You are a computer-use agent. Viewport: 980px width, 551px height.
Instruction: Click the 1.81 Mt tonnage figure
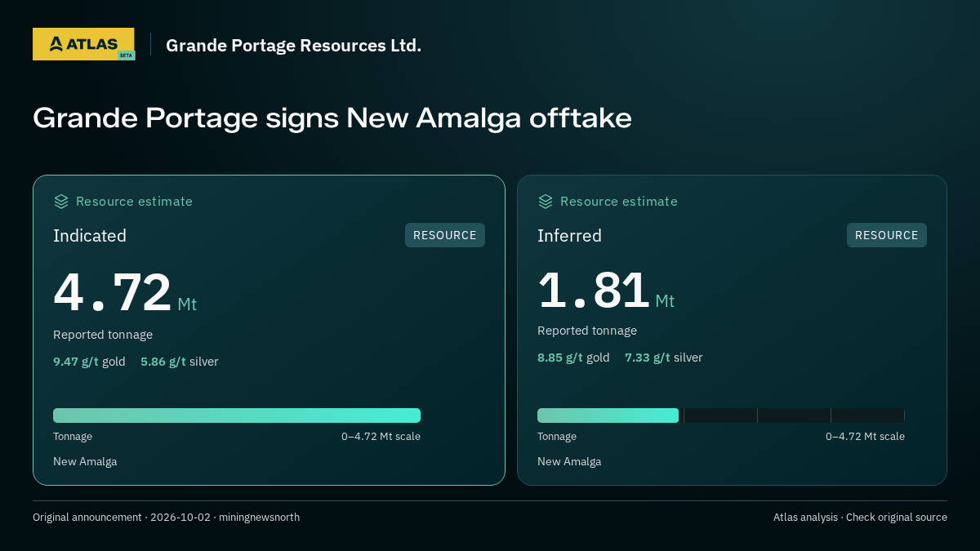606,290
